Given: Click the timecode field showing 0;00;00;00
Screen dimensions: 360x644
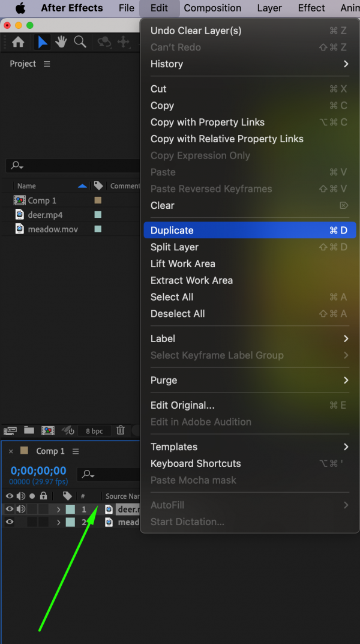Looking at the screenshot, I should (37, 471).
